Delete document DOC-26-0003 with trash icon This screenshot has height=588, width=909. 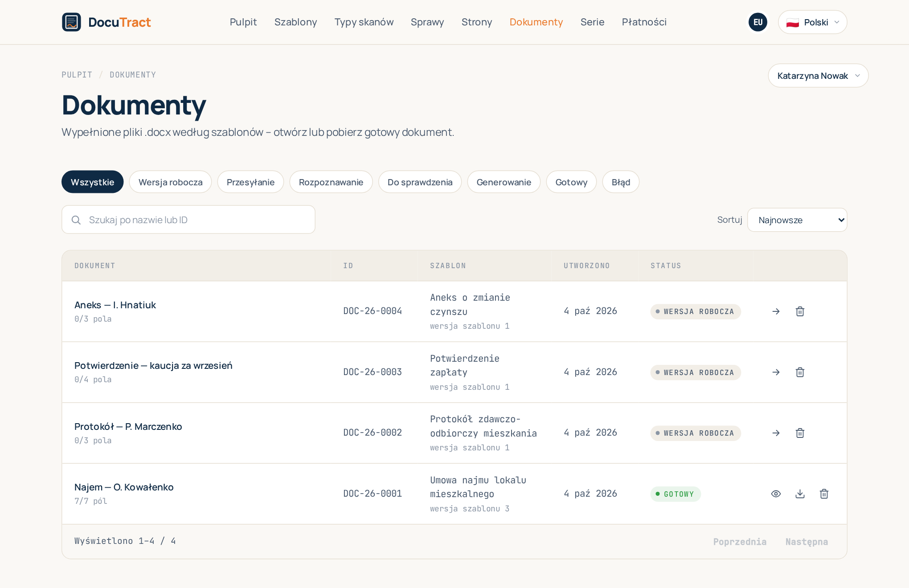coord(800,372)
